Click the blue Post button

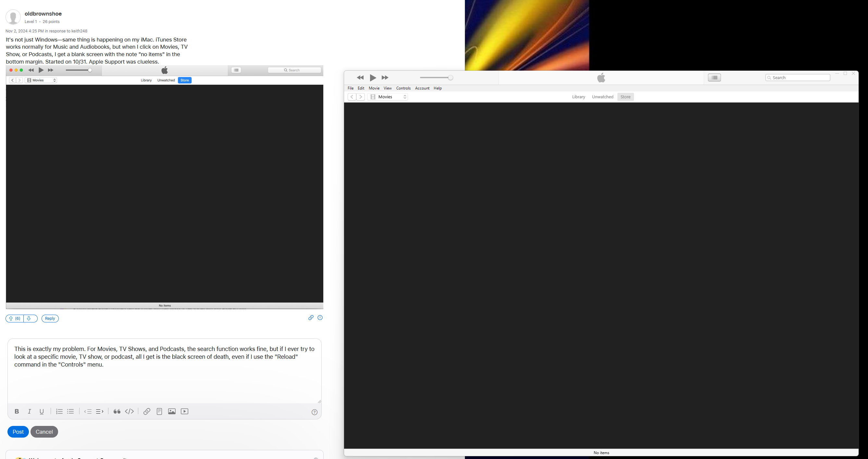[18, 432]
